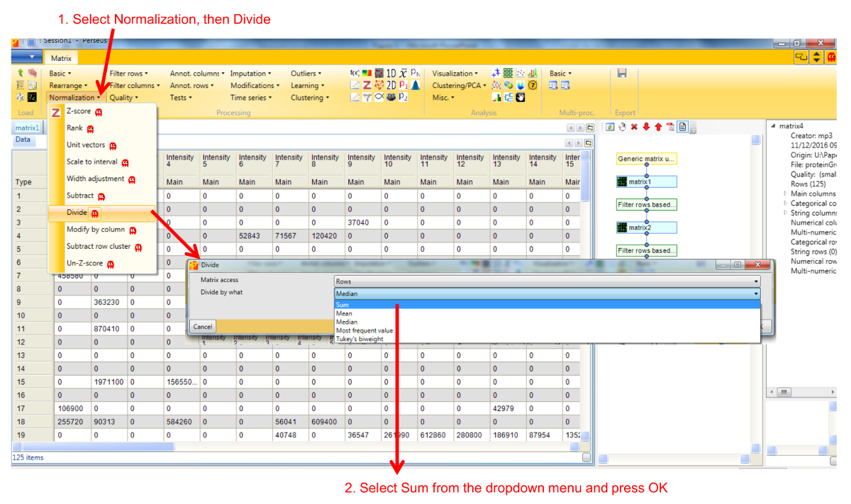Open the Filter rows dropdown menu
The height and width of the screenshot is (504, 851).
point(128,73)
